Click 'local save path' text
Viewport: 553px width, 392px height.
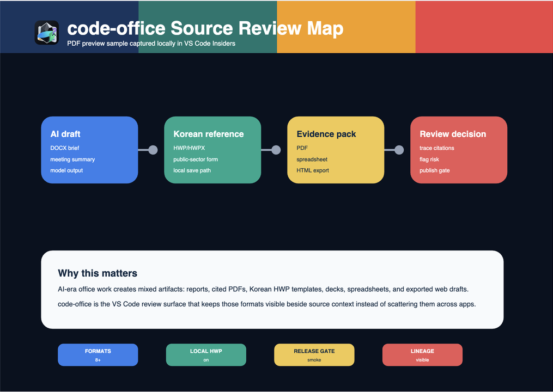192,170
